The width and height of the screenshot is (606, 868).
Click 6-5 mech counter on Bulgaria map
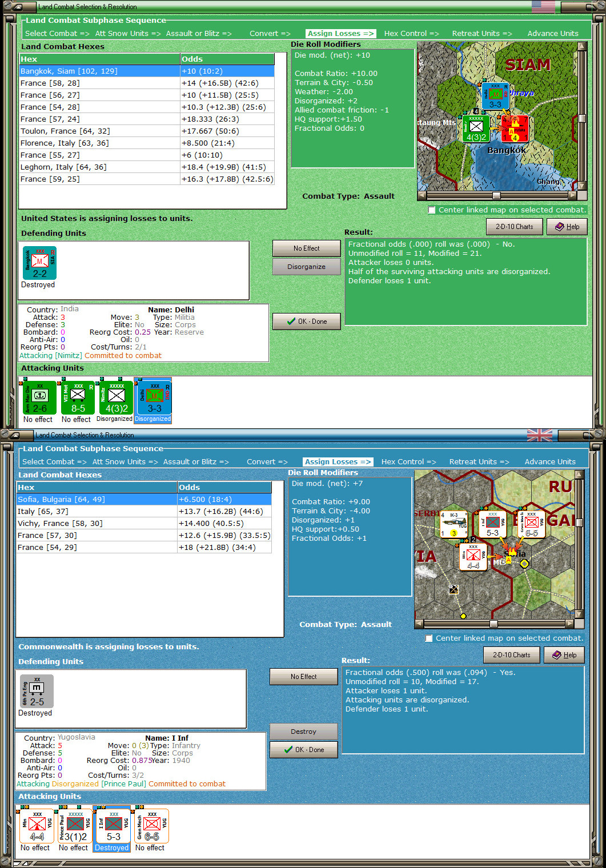point(531,525)
